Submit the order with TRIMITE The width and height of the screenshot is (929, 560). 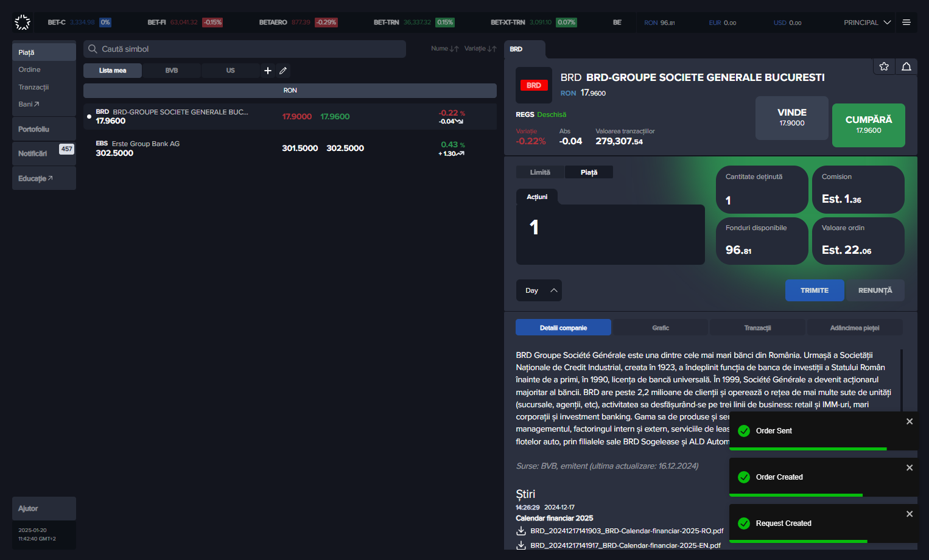point(815,290)
